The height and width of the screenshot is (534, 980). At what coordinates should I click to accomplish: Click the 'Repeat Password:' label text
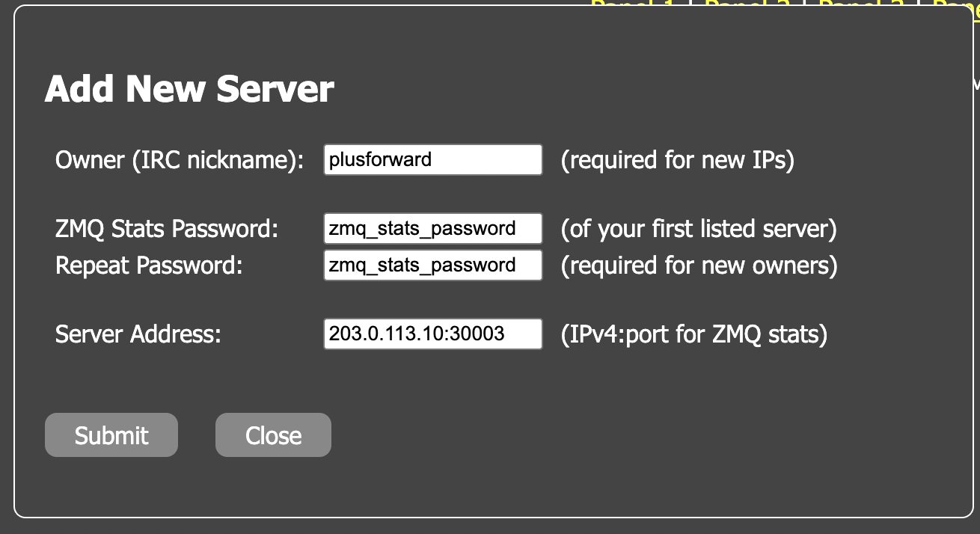pyautogui.click(x=149, y=266)
